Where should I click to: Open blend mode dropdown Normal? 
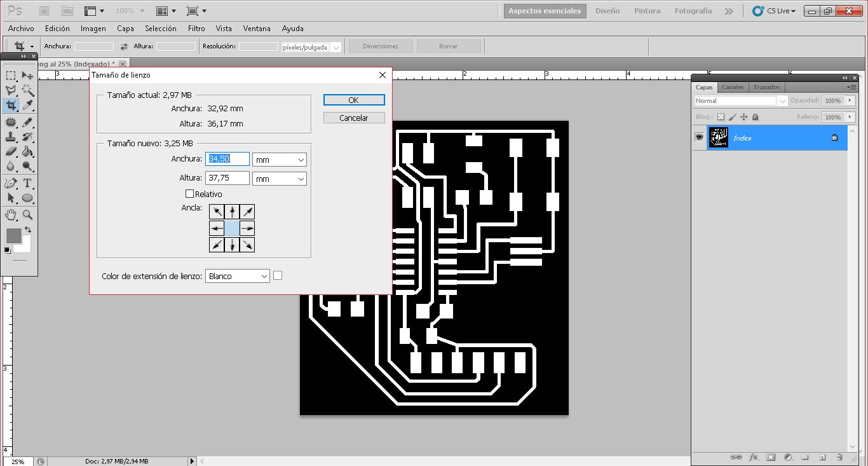coord(741,100)
